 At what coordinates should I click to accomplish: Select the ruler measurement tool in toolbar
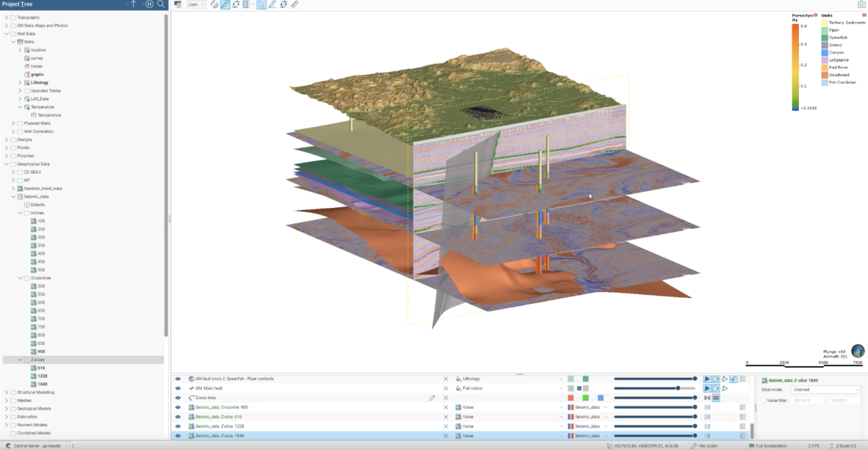tap(295, 5)
